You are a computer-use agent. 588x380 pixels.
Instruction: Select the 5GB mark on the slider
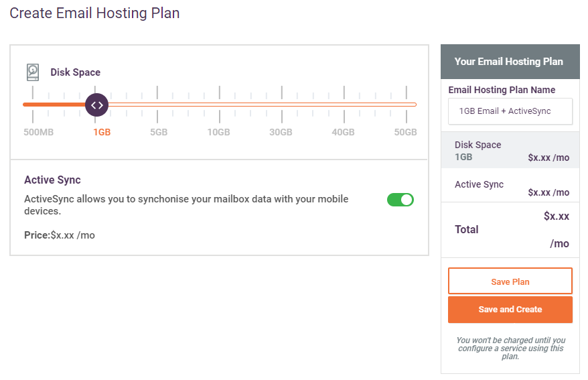pos(157,105)
